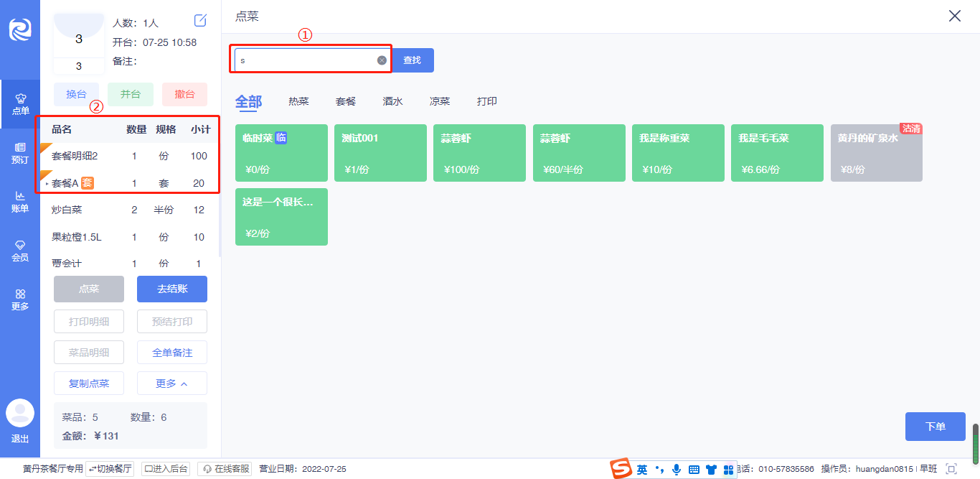Image resolution: width=980 pixels, height=479 pixels.
Task: Click the 全单备注 button
Action: [x=172, y=353]
